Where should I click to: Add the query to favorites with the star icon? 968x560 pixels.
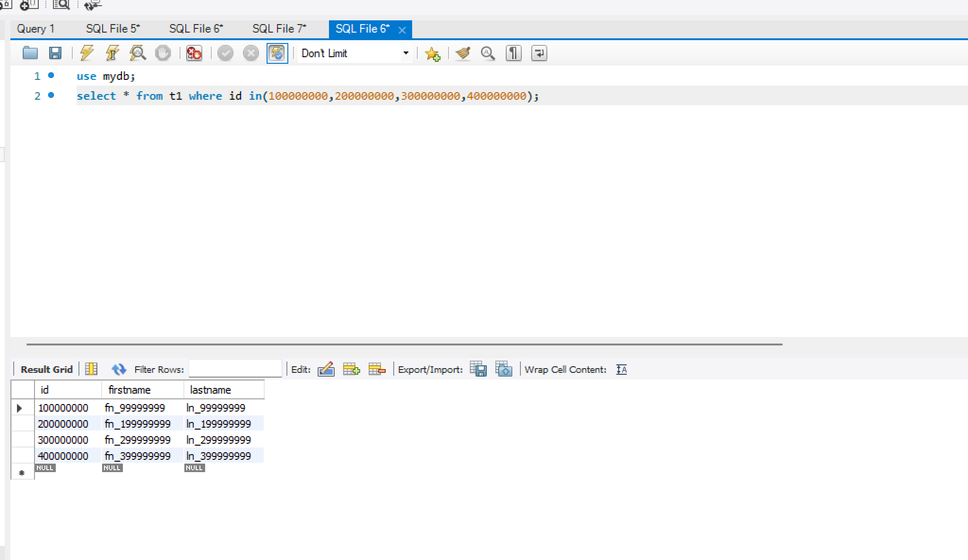point(432,53)
